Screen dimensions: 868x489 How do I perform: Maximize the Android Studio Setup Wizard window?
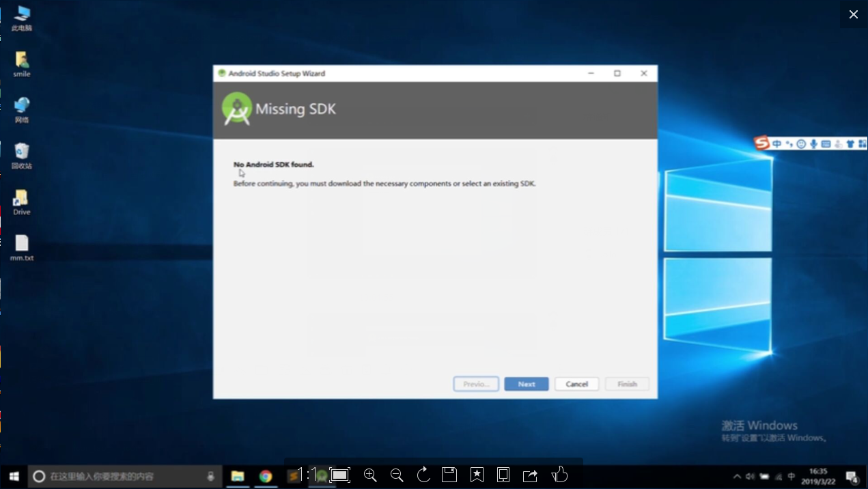(617, 73)
